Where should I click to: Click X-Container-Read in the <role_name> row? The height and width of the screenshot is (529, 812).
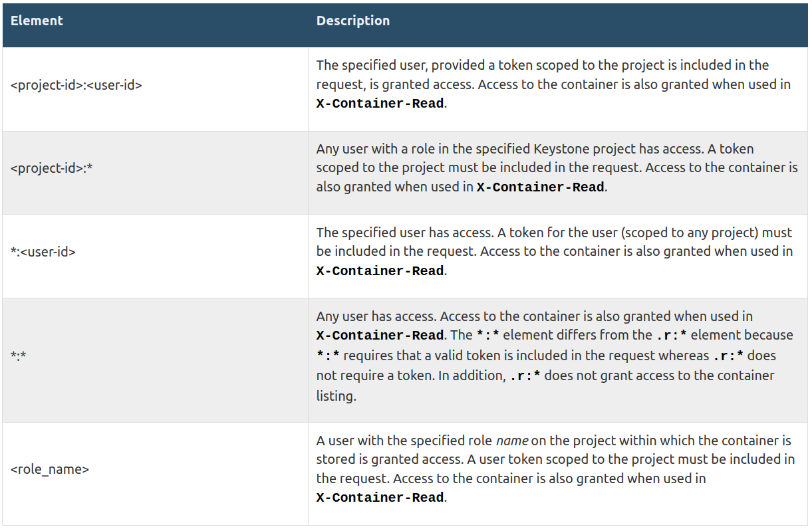coord(380,497)
